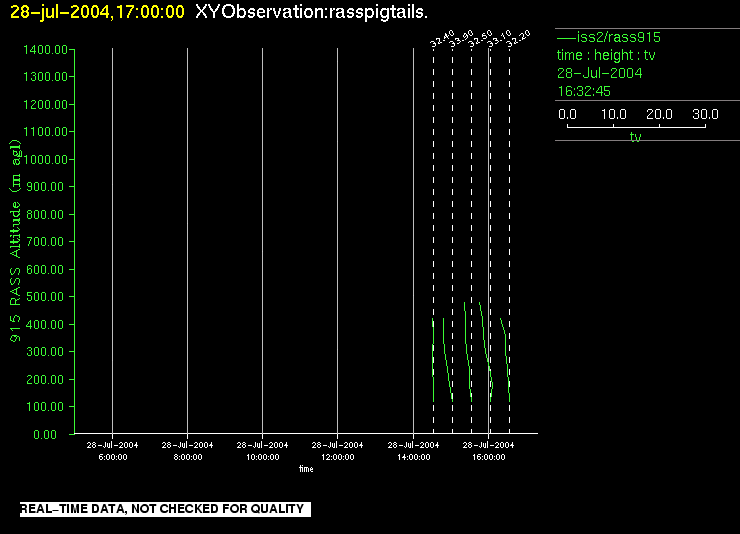Click the rotated profile label 32.20

pyautogui.click(x=518, y=39)
